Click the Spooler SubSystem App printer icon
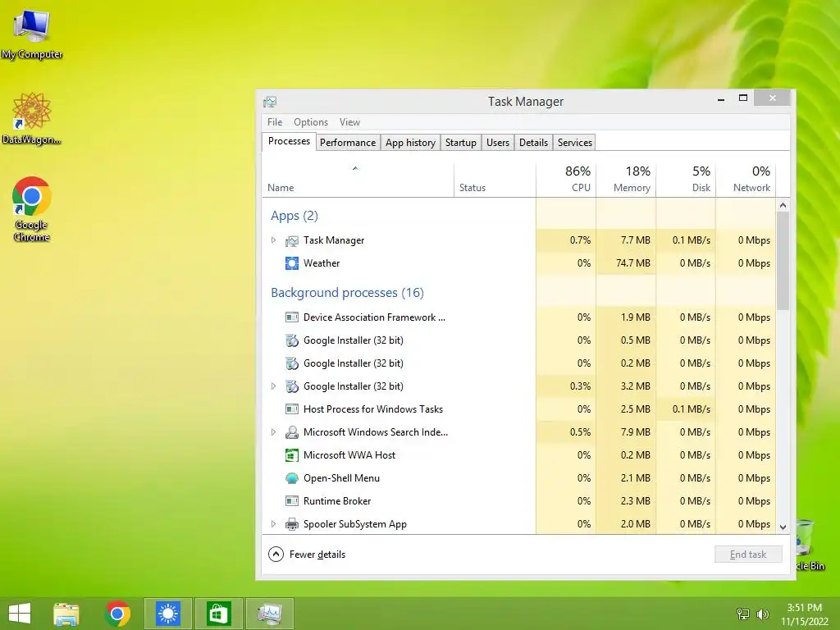This screenshot has height=630, width=840. tap(292, 524)
